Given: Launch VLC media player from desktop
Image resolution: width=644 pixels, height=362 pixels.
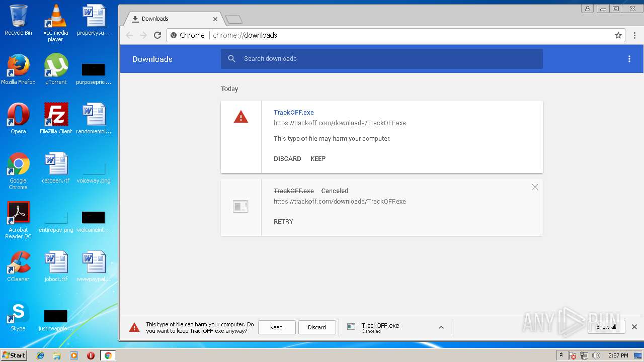Looking at the screenshot, I should (x=55, y=23).
